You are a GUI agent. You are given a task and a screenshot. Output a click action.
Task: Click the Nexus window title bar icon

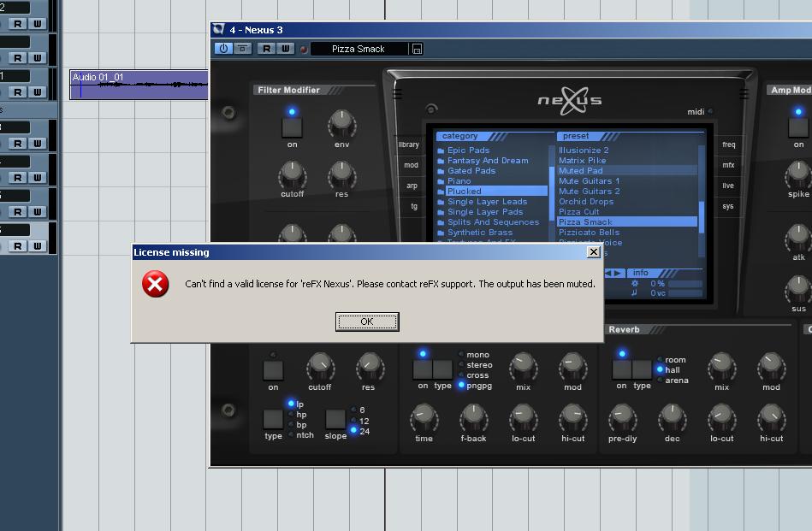pos(219,29)
